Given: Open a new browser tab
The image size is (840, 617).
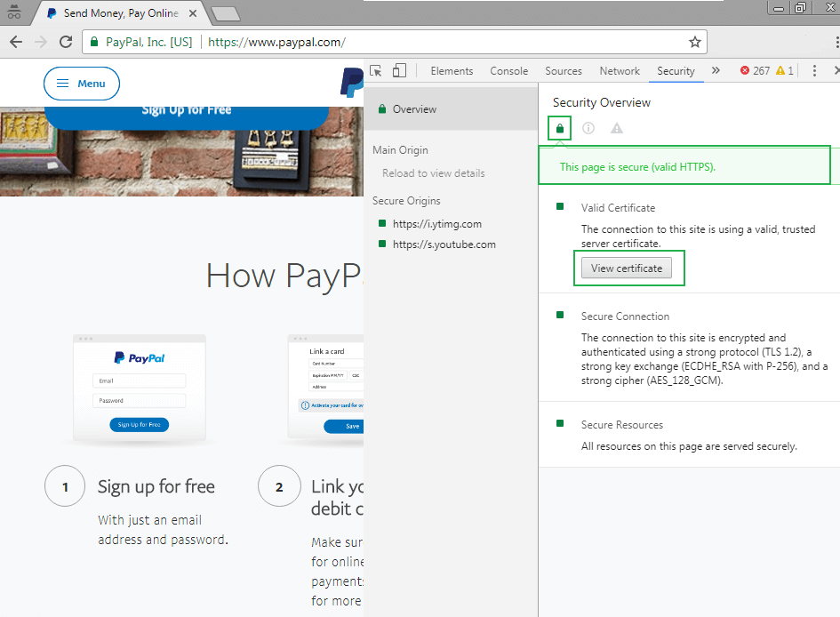Looking at the screenshot, I should [226, 13].
